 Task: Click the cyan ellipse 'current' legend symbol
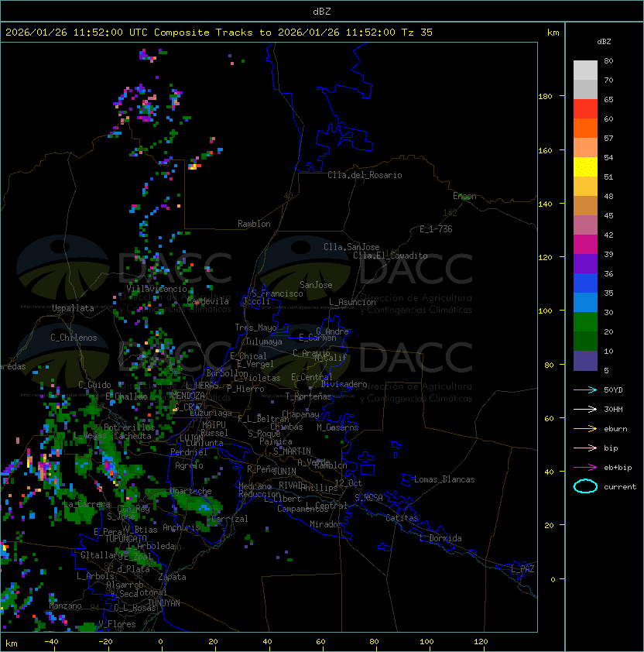pos(585,486)
